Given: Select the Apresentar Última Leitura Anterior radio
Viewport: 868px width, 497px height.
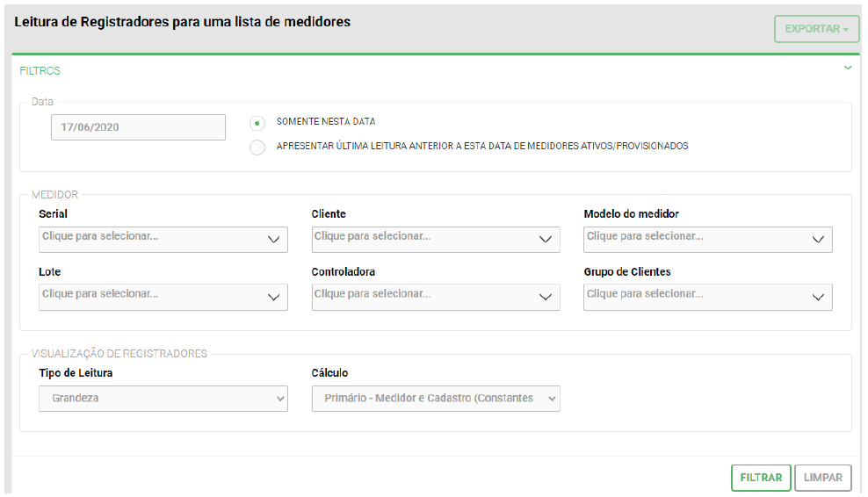Looking at the screenshot, I should [x=257, y=147].
